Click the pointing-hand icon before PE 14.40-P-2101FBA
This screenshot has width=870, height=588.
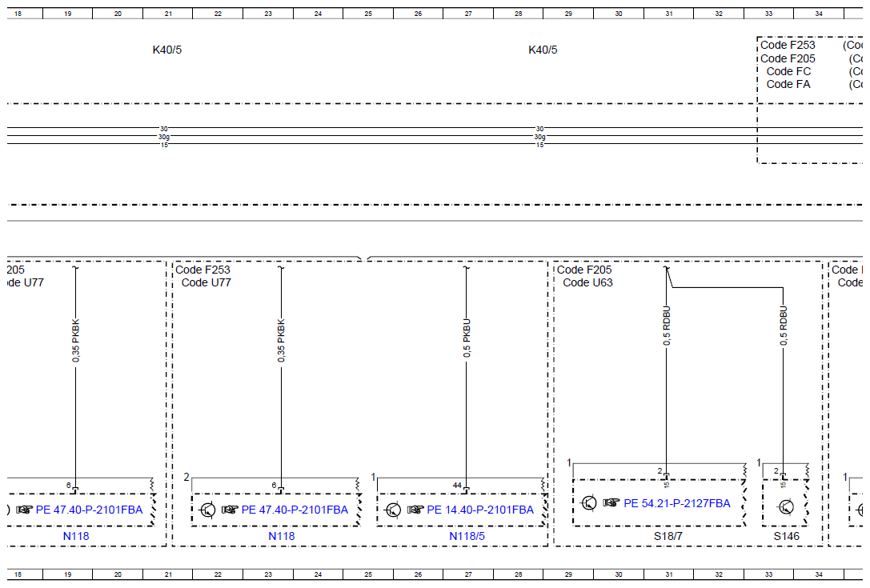(x=415, y=510)
